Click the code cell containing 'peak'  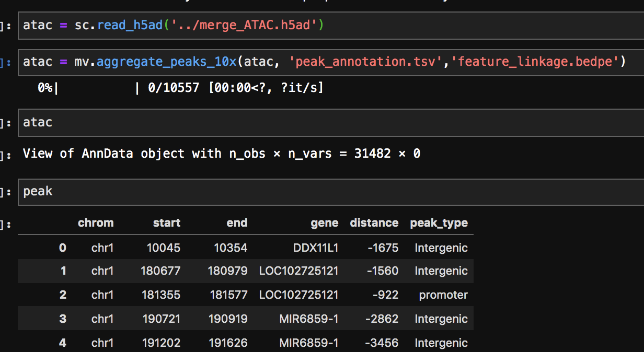point(331,192)
